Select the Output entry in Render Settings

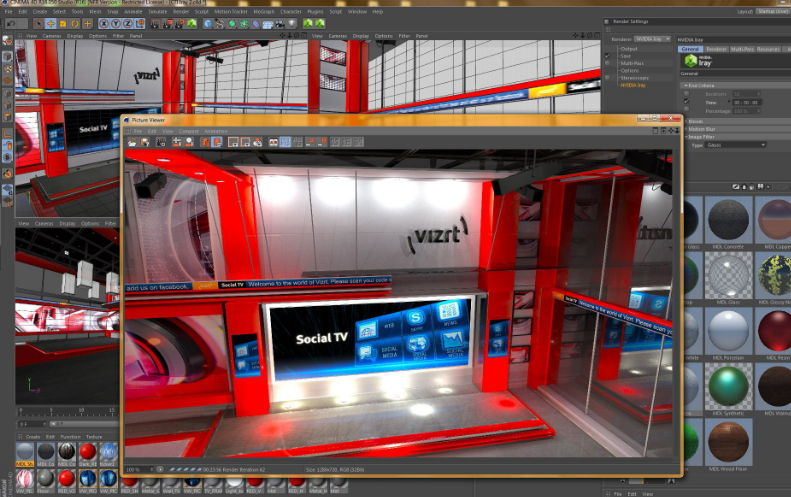pyautogui.click(x=629, y=49)
